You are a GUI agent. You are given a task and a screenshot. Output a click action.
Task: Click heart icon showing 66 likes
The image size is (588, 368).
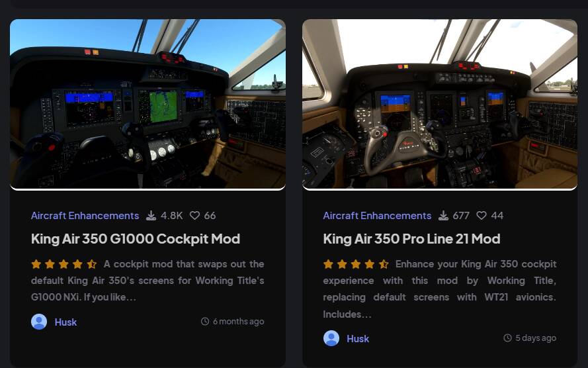click(x=194, y=216)
